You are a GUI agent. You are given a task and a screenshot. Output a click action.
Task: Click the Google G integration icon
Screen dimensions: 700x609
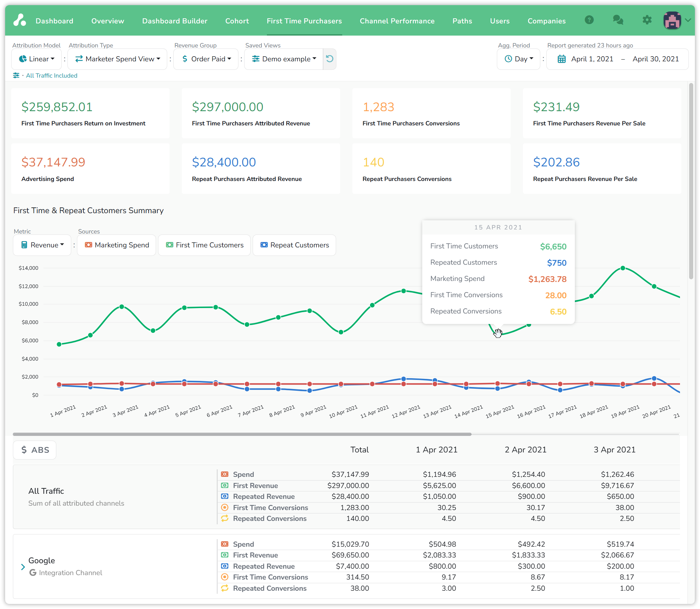pos(33,573)
